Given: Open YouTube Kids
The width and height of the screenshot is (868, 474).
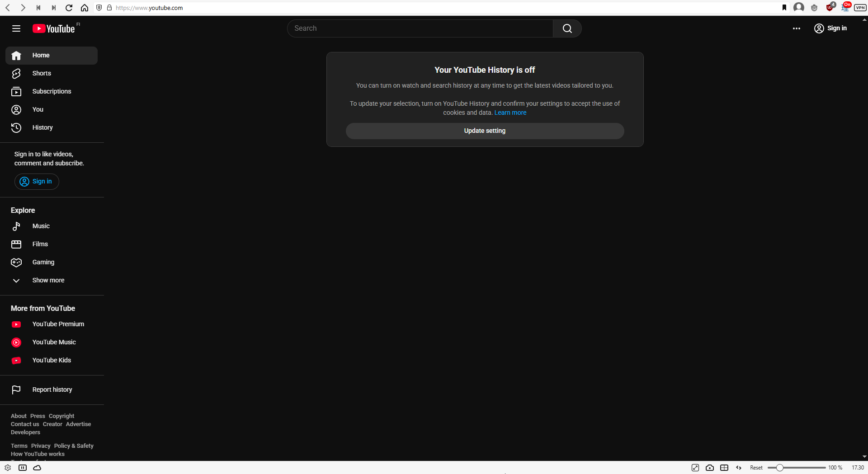Looking at the screenshot, I should click(52, 361).
